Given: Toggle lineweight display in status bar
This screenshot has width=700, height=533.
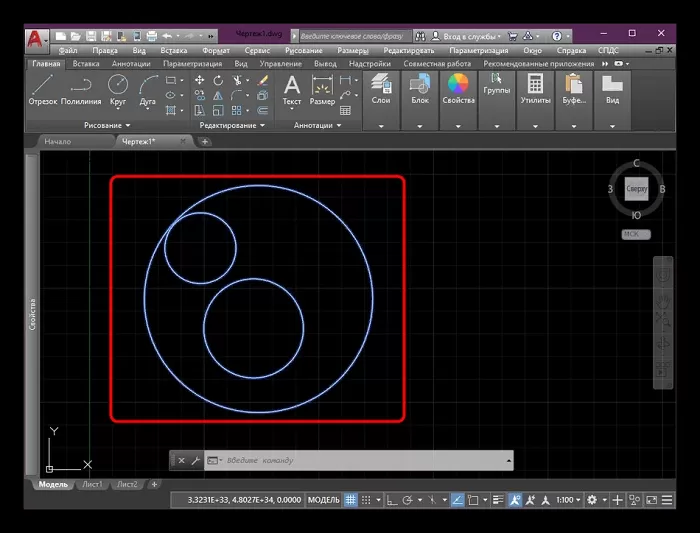Looking at the screenshot, I should [x=498, y=500].
